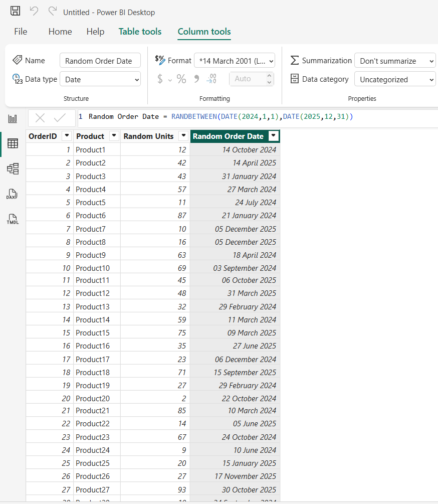The width and height of the screenshot is (438, 504).
Task: Click the Data category icon
Action: coord(295,79)
